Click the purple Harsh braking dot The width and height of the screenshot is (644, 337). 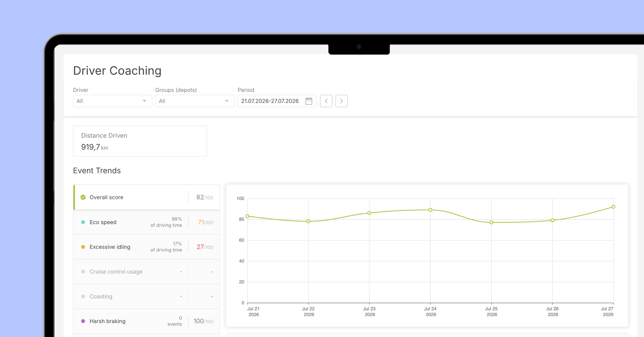83,321
